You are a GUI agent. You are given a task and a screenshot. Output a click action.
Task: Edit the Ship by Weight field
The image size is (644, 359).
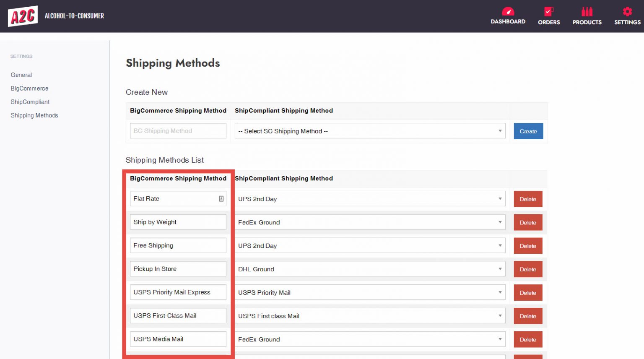click(178, 222)
